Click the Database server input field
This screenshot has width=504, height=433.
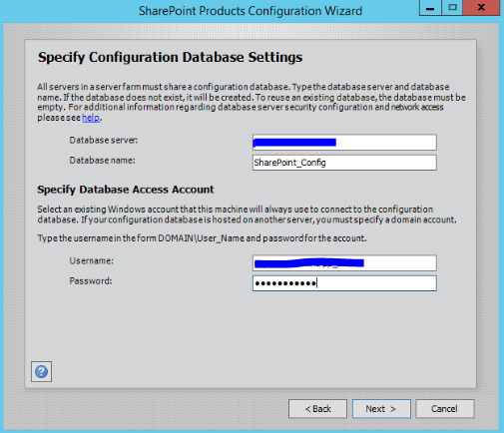click(344, 143)
